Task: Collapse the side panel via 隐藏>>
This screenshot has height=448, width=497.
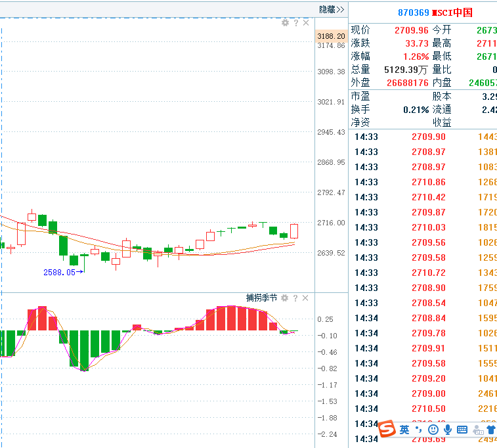Action: tap(332, 9)
